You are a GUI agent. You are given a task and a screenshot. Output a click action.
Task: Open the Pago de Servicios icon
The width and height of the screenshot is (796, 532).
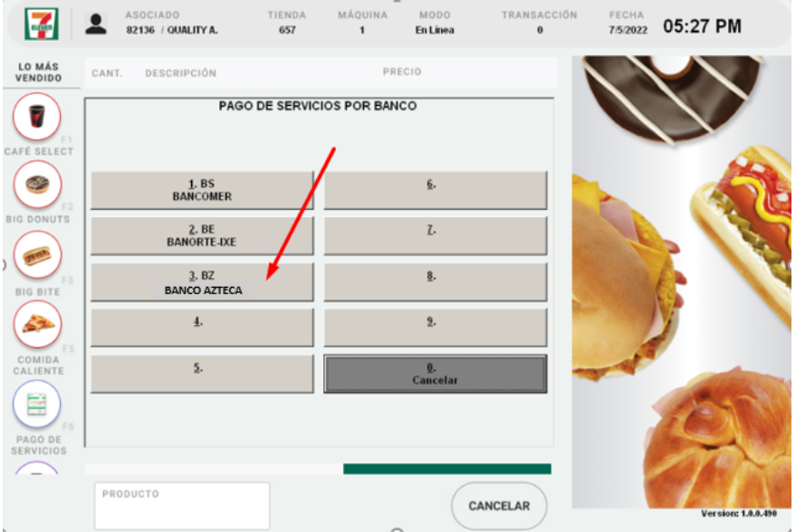click(x=36, y=404)
